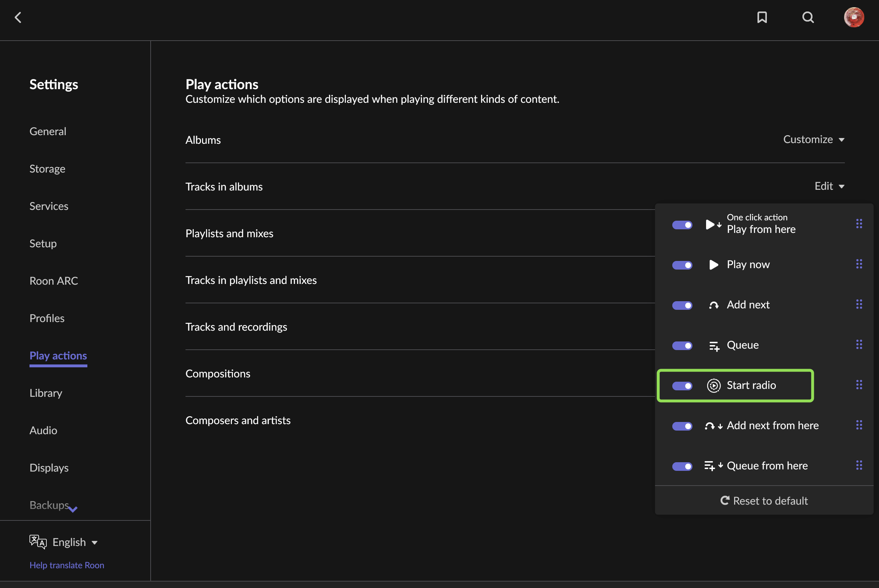This screenshot has width=879, height=588.
Task: Click the user profile avatar
Action: [854, 17]
